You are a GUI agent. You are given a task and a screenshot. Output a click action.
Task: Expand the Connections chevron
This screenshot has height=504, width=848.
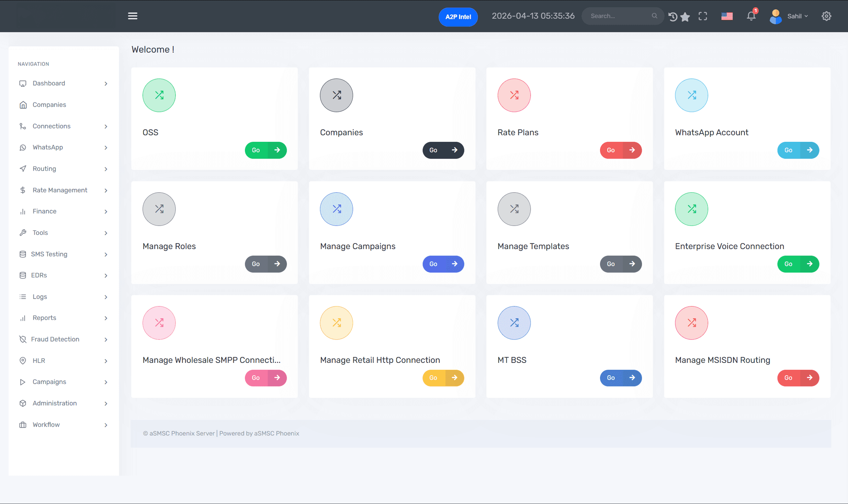tap(106, 126)
